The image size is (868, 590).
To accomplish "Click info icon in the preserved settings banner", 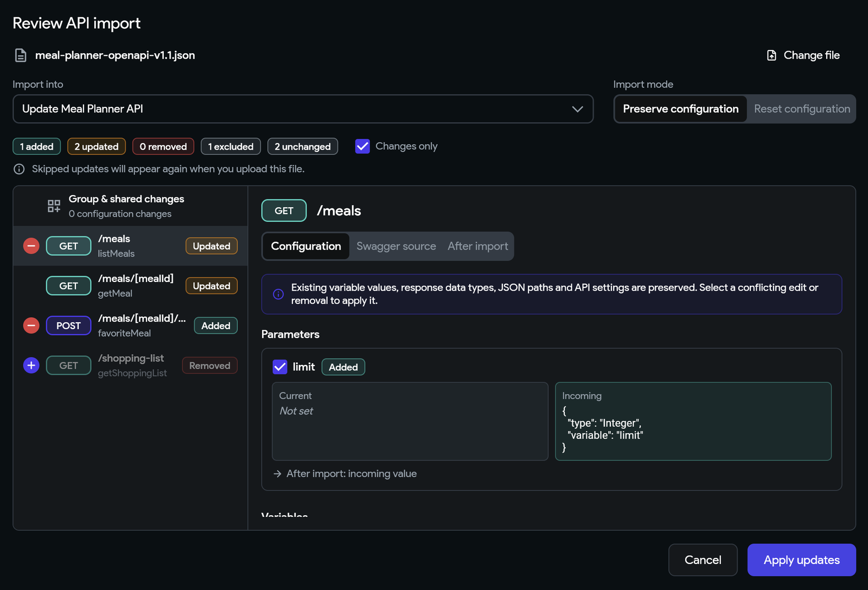I will click(x=278, y=294).
